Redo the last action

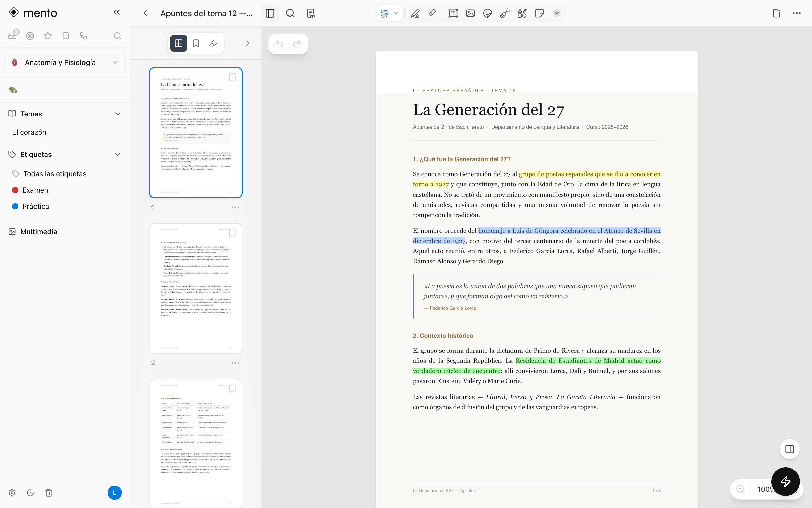[297, 44]
